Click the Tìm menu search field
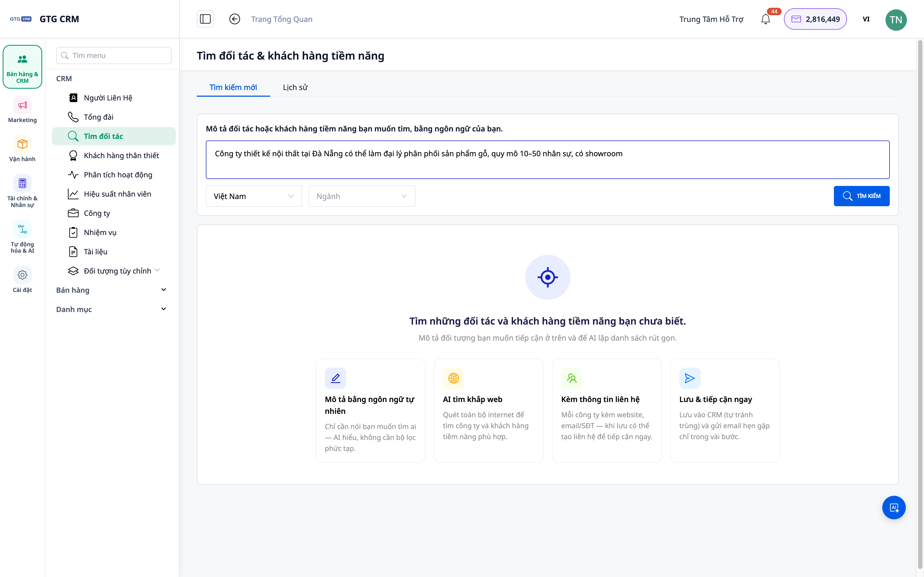 coord(114,55)
